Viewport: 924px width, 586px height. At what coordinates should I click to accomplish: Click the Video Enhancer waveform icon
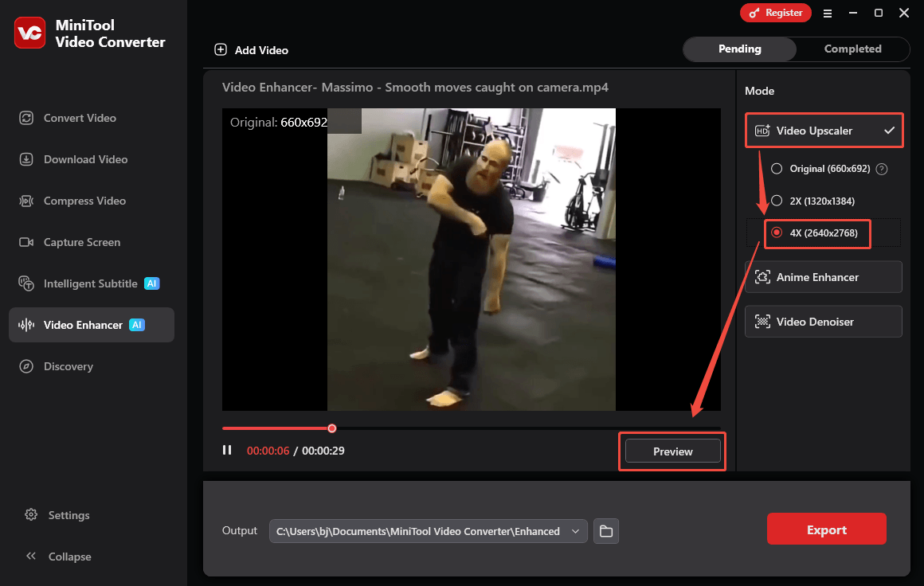click(26, 325)
